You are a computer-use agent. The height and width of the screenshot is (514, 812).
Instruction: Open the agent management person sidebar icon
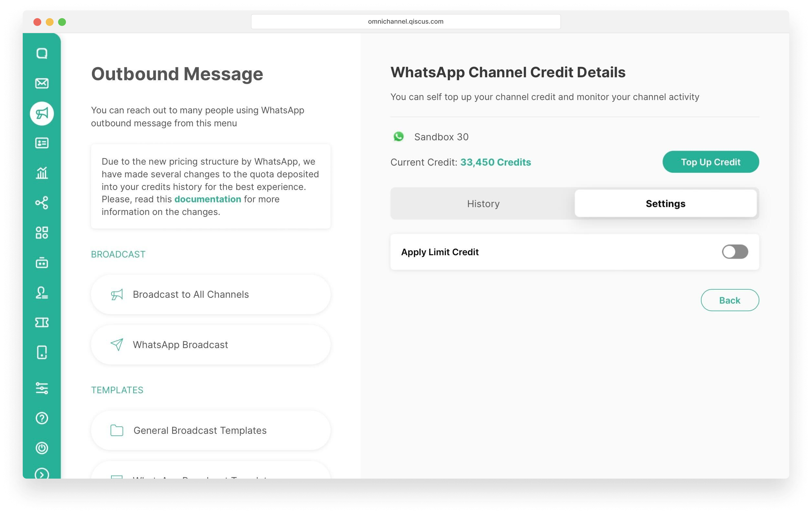click(42, 293)
